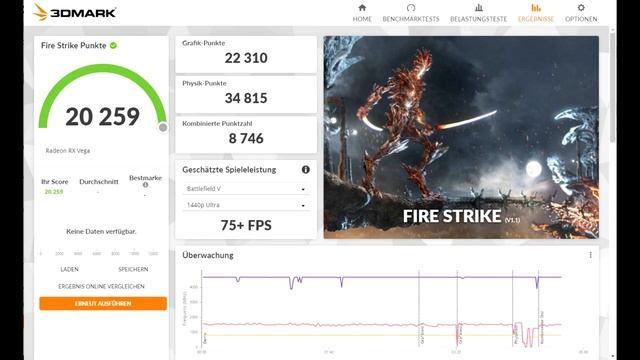Click the Grafik-Punkte score 22 310
This screenshot has width=640, height=360.
coord(246,58)
